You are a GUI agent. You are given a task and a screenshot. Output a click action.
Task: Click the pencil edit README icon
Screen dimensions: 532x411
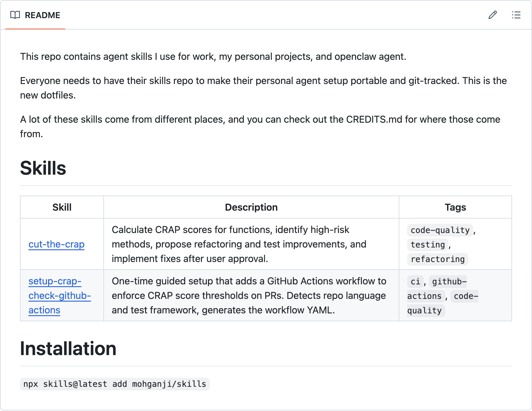(492, 15)
